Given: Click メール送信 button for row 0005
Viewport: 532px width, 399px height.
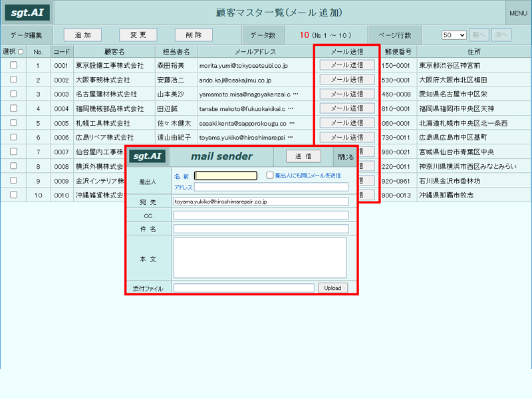Looking at the screenshot, I should [347, 123].
